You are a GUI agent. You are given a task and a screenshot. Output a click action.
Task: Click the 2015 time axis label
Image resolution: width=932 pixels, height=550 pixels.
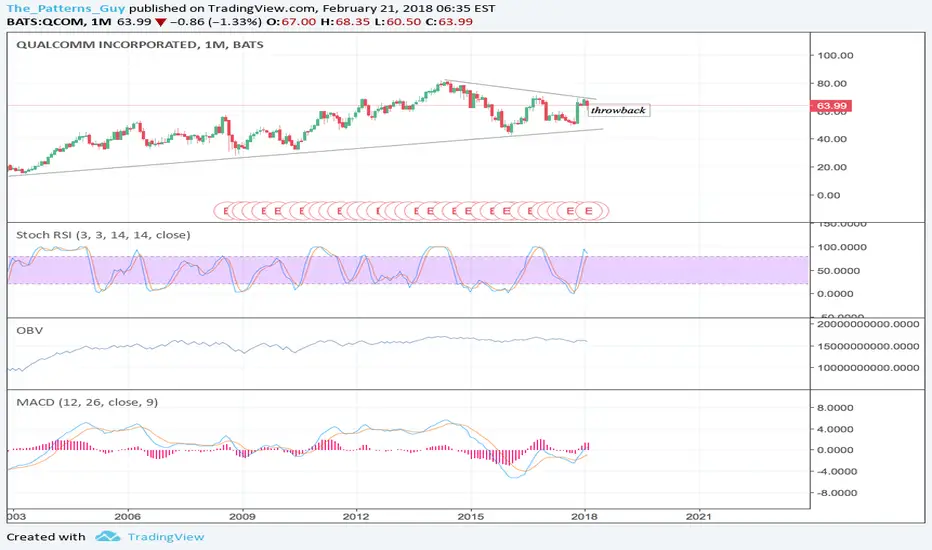tap(471, 516)
